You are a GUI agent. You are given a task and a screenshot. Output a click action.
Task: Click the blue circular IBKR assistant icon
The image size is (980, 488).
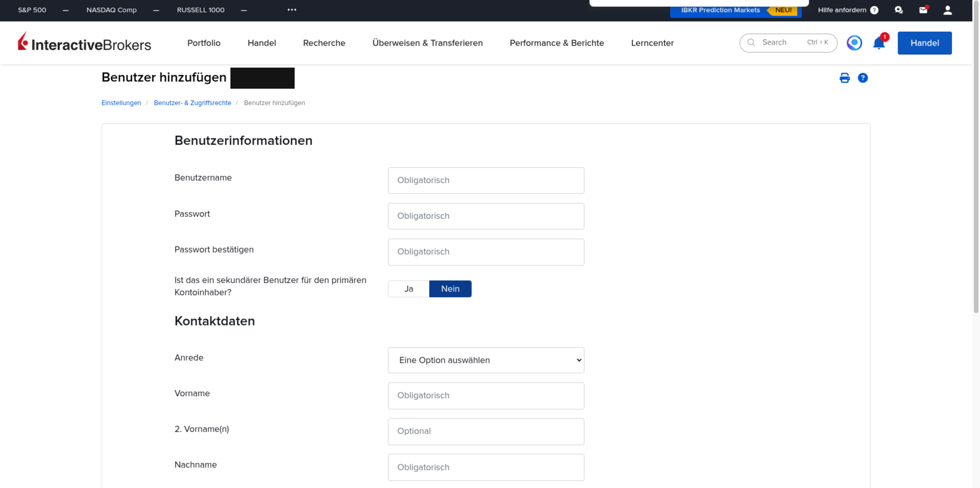(x=854, y=43)
